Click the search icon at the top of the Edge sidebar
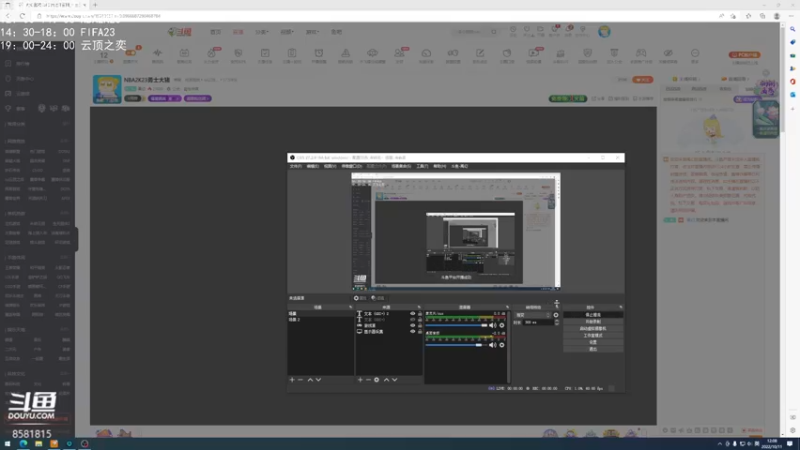 point(792,29)
